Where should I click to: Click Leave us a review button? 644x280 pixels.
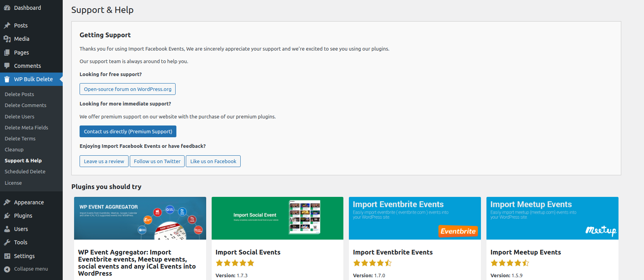(104, 161)
